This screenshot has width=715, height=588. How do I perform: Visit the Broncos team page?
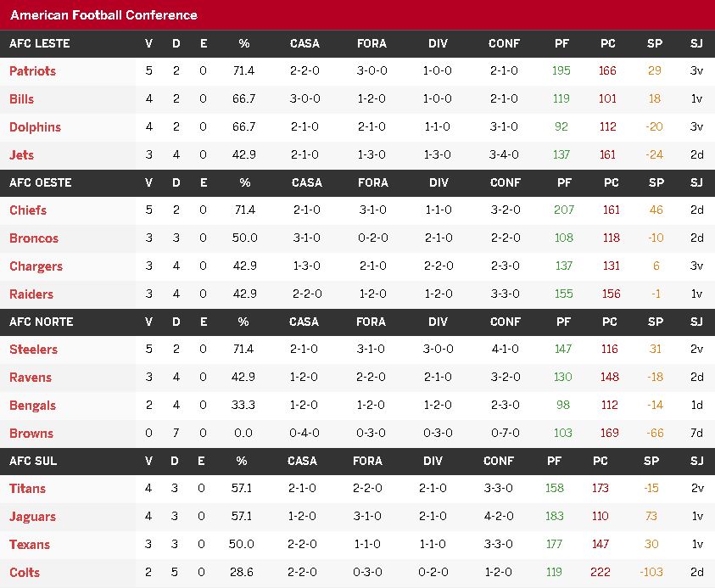[x=34, y=238]
